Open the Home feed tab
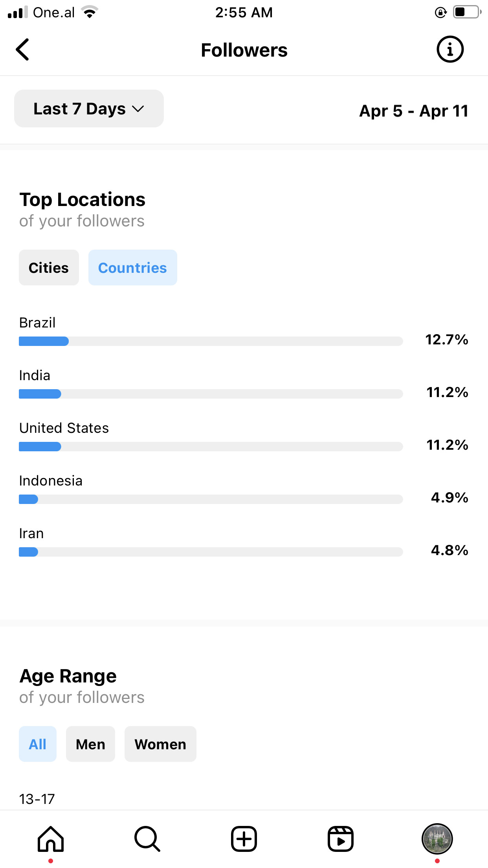The image size is (488, 868). pos(51,839)
